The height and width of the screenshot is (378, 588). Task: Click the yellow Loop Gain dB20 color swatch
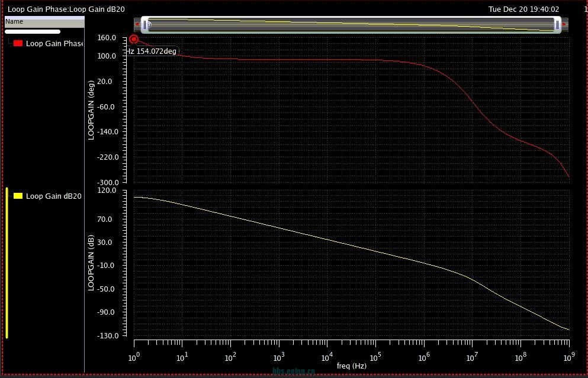(x=18, y=196)
